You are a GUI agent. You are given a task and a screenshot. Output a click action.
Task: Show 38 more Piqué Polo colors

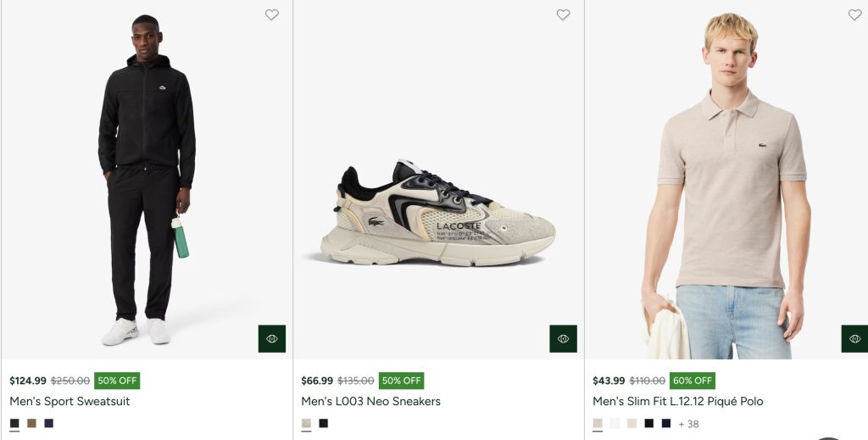pos(688,424)
